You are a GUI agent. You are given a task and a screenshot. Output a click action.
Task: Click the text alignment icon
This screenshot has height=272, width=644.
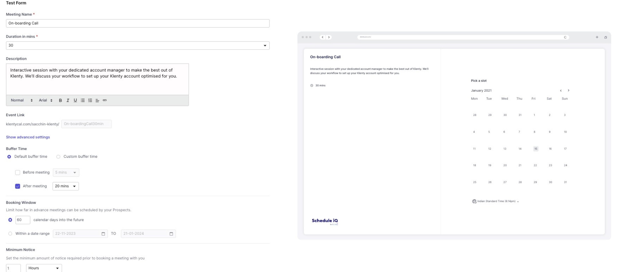pyautogui.click(x=97, y=100)
